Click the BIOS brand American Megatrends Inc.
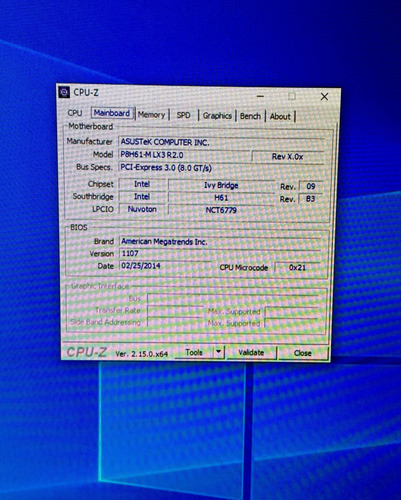Viewport: 401px width, 500px height. [x=220, y=242]
